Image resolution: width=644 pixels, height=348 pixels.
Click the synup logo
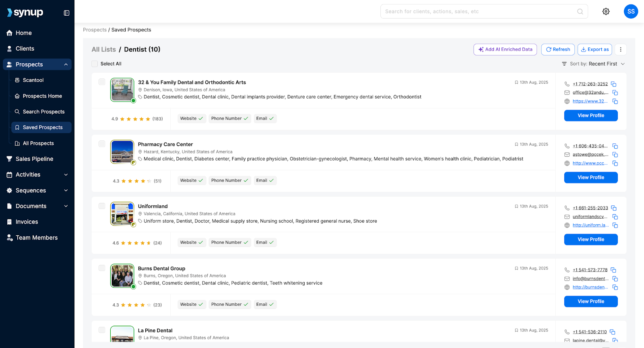point(25,12)
